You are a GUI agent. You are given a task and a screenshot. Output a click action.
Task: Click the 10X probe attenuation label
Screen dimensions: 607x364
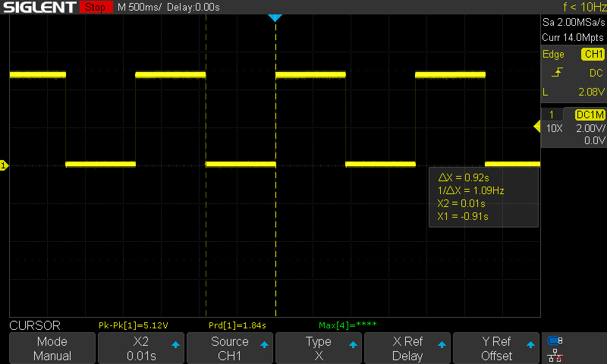555,128
